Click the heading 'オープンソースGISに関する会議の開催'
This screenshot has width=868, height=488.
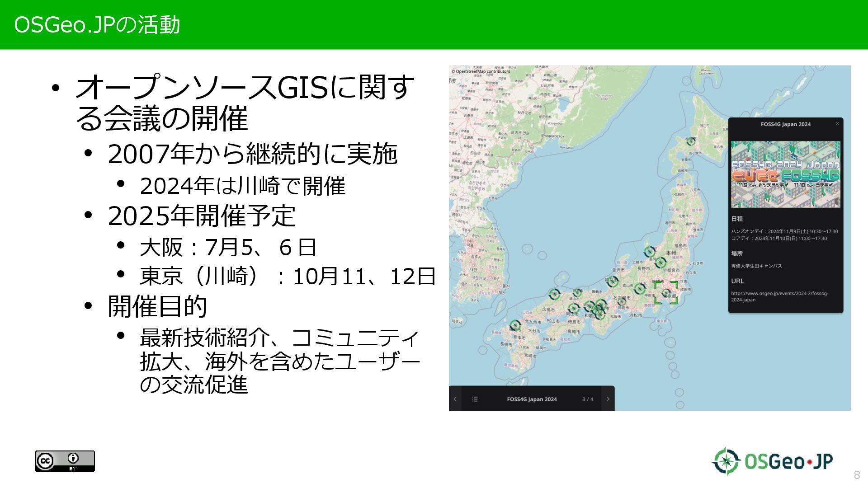(244, 103)
